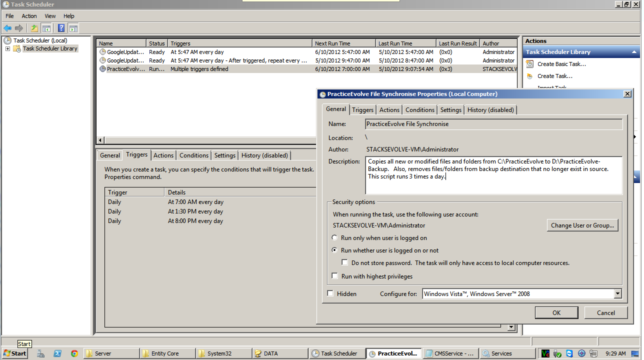Viewport: 644px width, 360px height.
Task: Sort by the Last Run Result column header
Action: click(x=458, y=43)
